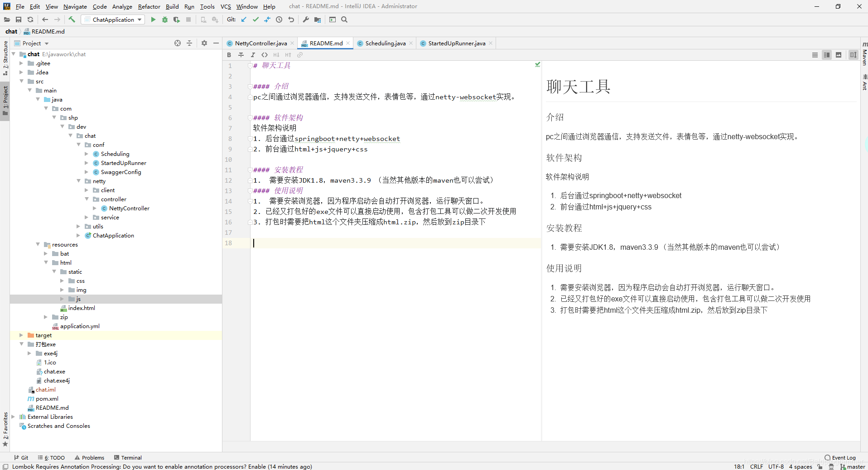Click Git Rollback undo icon
The width and height of the screenshot is (868, 470).
[x=291, y=19]
